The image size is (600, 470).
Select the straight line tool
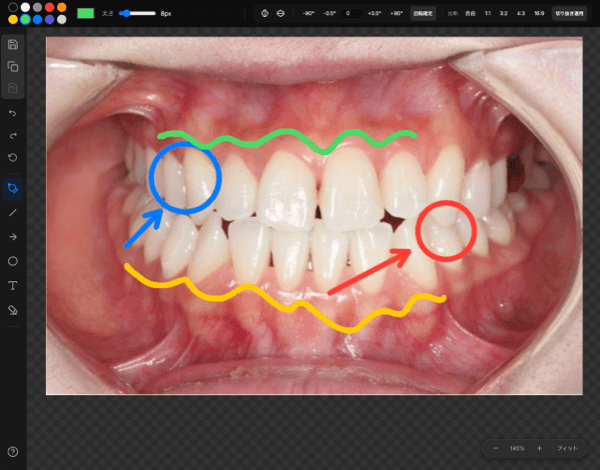[x=13, y=212]
